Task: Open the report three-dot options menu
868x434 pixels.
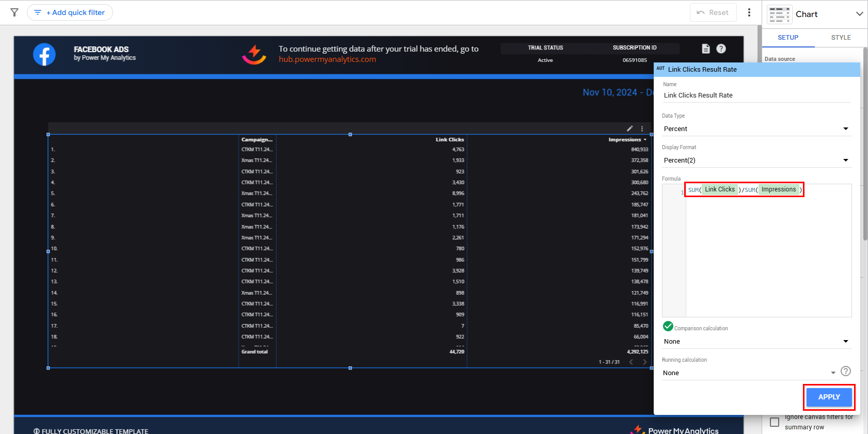Action: pos(749,12)
